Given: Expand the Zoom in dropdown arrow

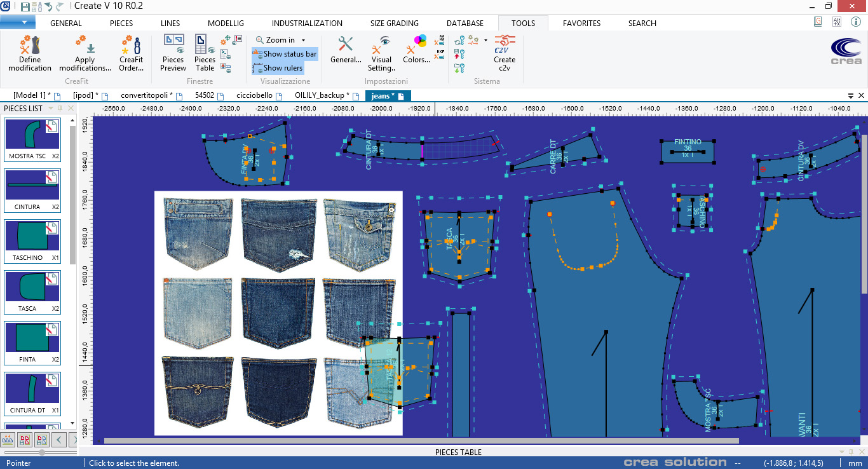Looking at the screenshot, I should [x=303, y=40].
